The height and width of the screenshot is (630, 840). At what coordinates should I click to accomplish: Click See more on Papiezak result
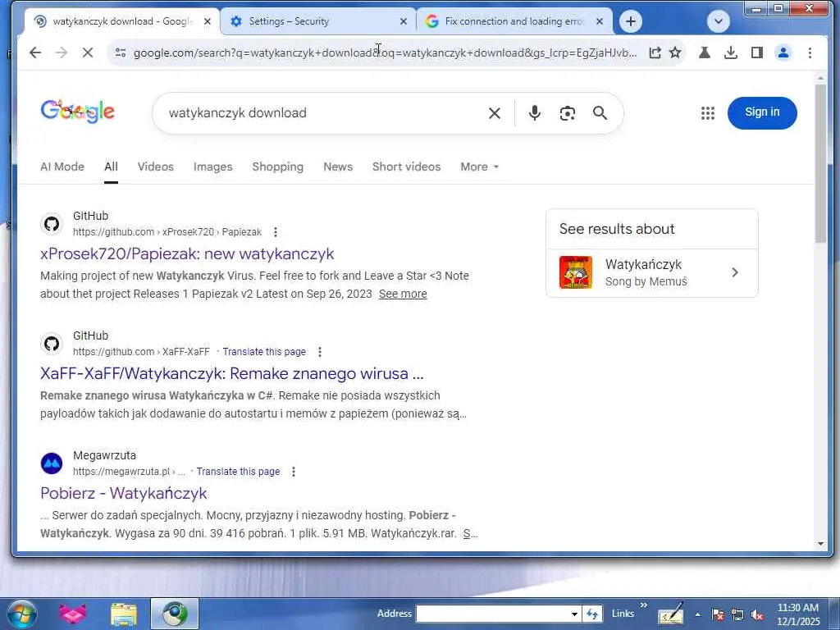pyautogui.click(x=403, y=294)
